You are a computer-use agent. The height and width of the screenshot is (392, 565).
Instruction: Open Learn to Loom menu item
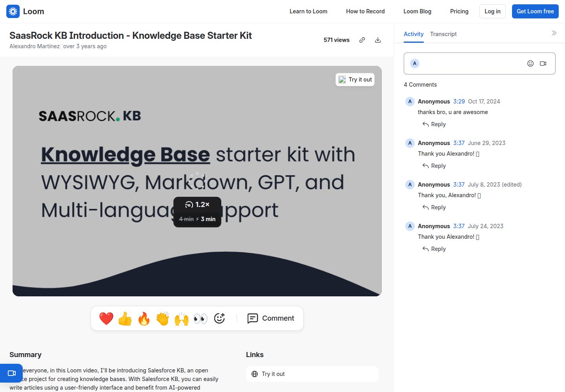pos(308,11)
